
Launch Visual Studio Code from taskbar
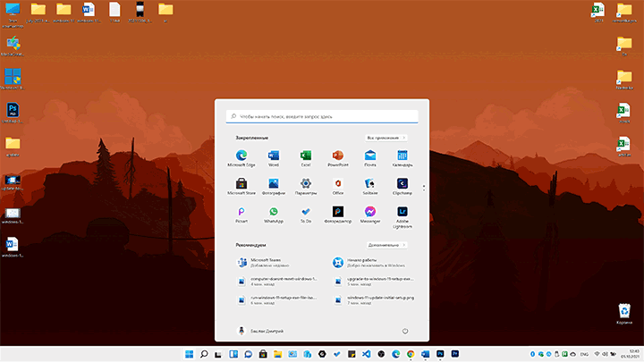click(367, 354)
